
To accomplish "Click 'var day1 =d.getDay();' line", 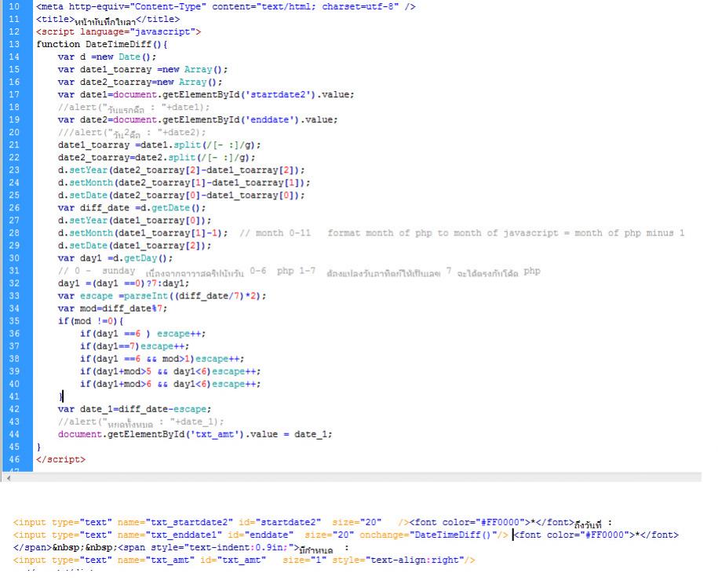I will [115, 258].
